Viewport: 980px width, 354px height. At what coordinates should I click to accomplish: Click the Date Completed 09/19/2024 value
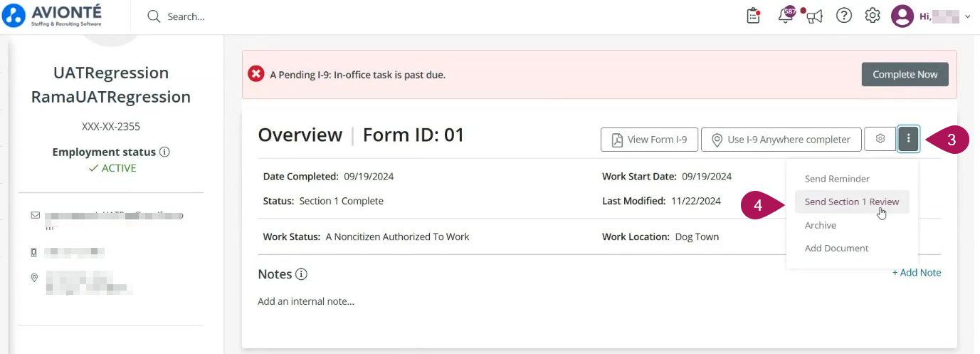[x=369, y=177]
